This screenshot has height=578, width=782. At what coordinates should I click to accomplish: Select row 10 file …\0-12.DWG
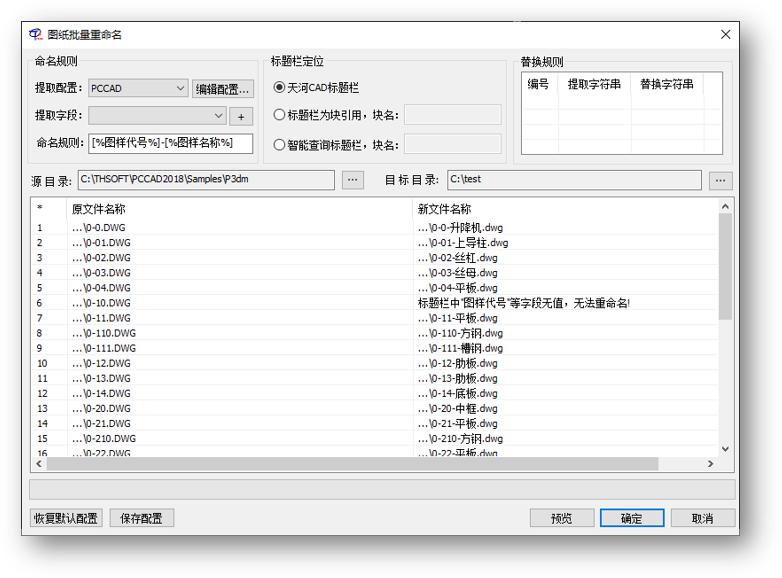click(101, 364)
